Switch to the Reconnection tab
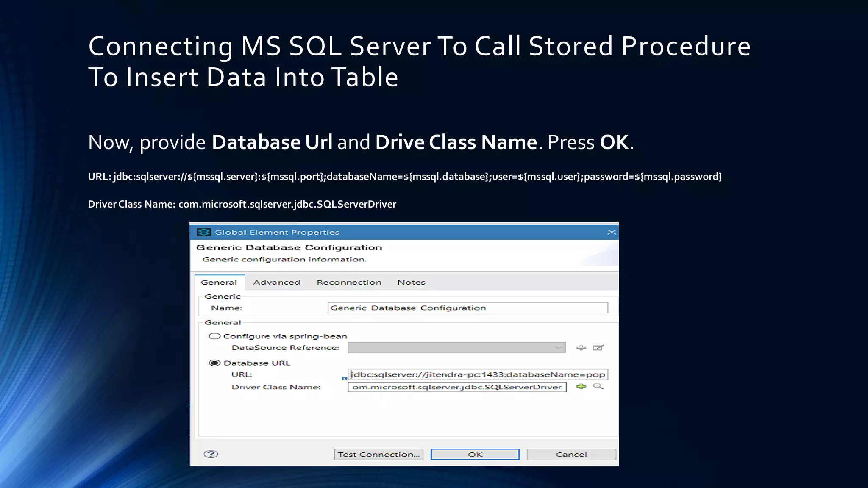 pos(349,282)
